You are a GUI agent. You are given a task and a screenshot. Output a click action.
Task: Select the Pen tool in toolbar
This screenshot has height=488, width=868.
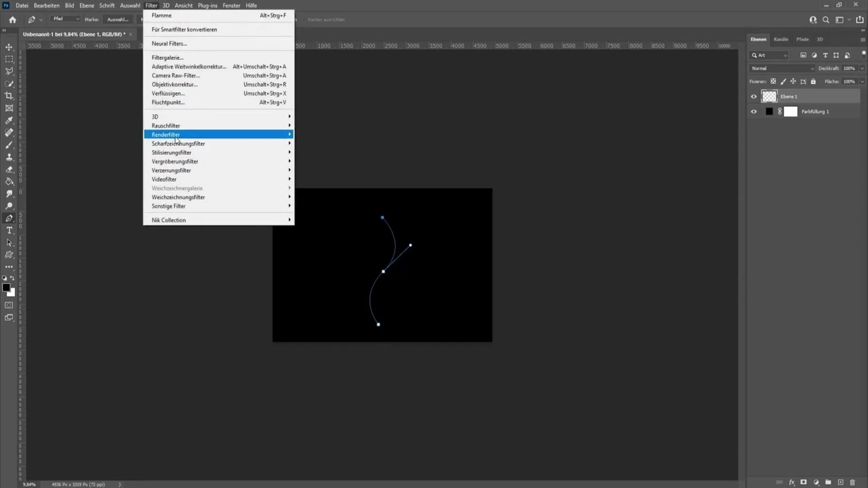[9, 218]
